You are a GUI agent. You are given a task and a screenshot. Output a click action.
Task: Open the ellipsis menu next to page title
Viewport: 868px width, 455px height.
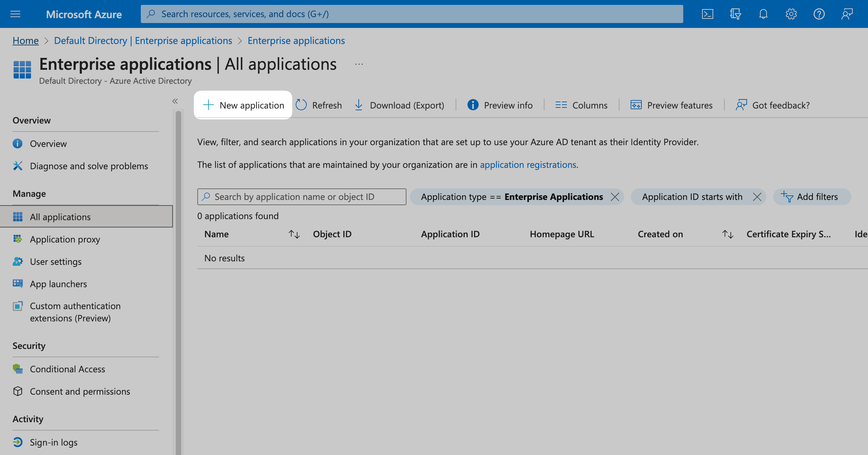[x=359, y=64]
